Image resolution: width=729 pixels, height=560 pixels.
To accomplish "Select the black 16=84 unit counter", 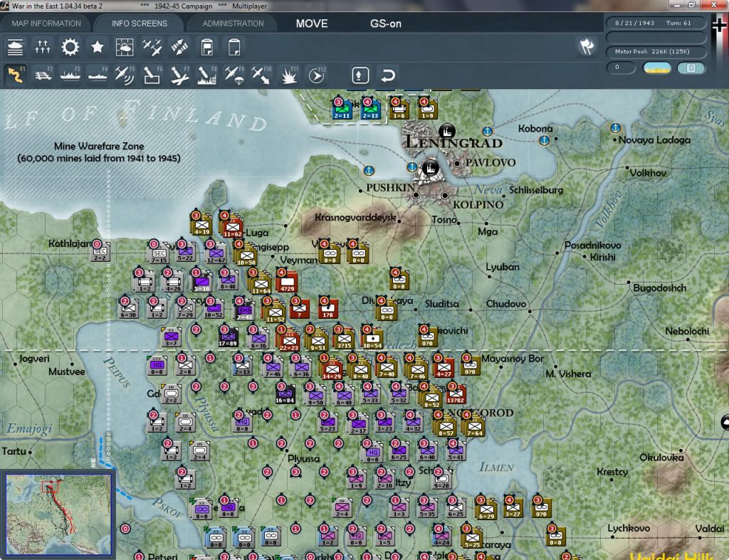I will pyautogui.click(x=285, y=394).
